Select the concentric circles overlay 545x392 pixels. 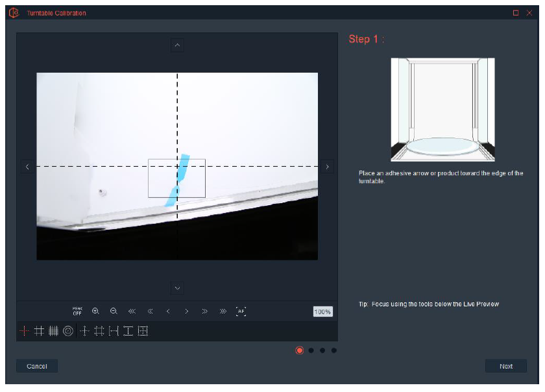[x=68, y=331]
